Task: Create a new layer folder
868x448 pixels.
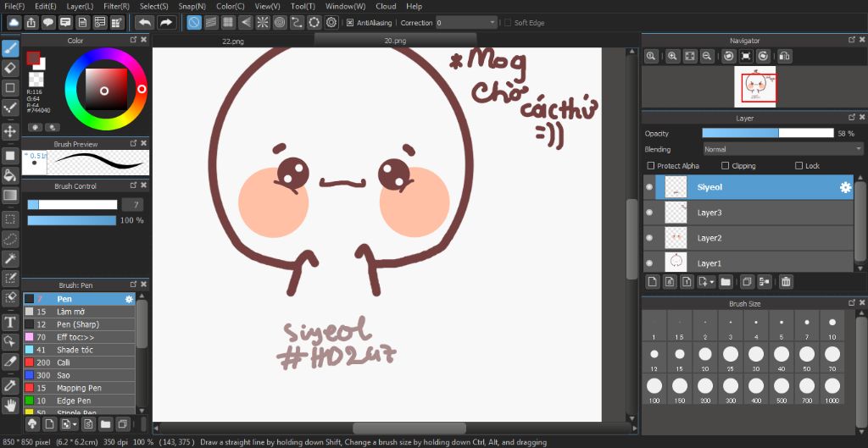Action: tap(726, 282)
